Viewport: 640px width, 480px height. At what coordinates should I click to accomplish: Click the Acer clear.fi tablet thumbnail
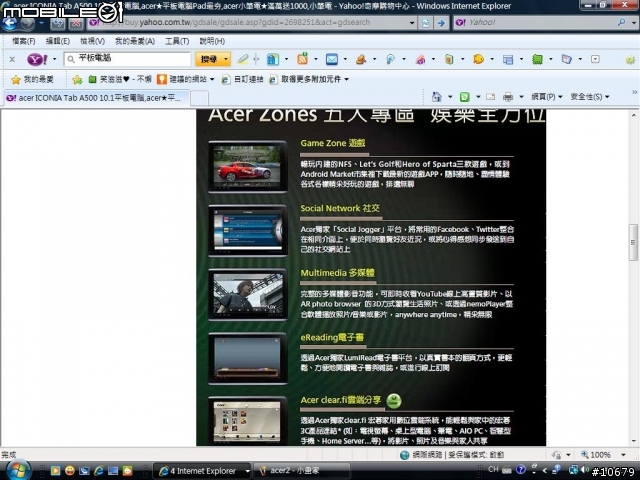click(248, 420)
